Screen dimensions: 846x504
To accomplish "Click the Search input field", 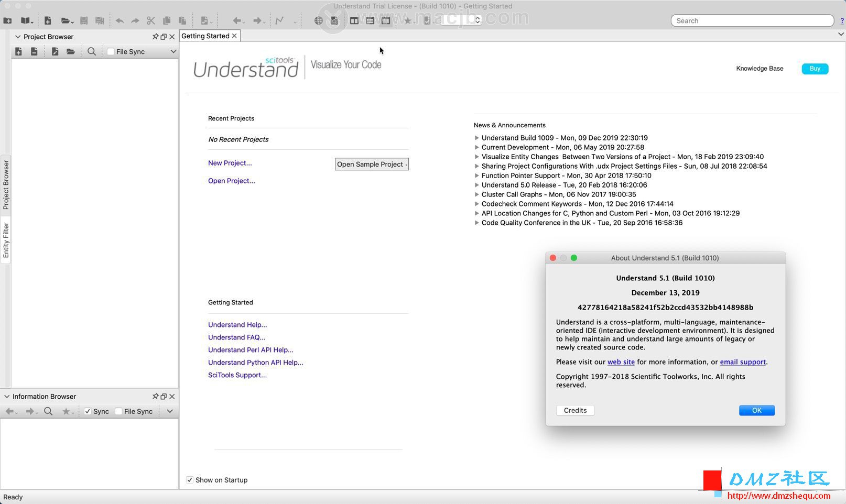I will [x=752, y=21].
